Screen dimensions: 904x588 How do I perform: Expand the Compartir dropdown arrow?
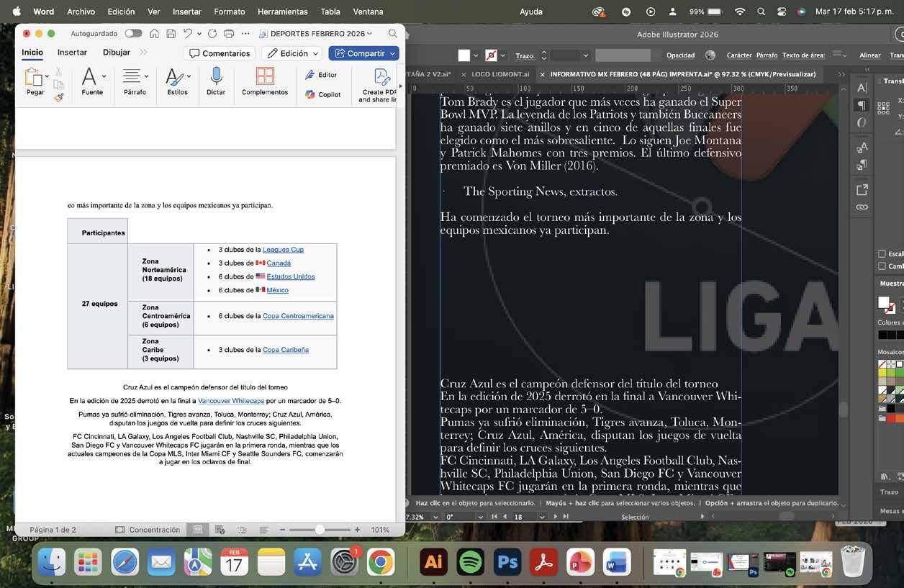pos(393,53)
